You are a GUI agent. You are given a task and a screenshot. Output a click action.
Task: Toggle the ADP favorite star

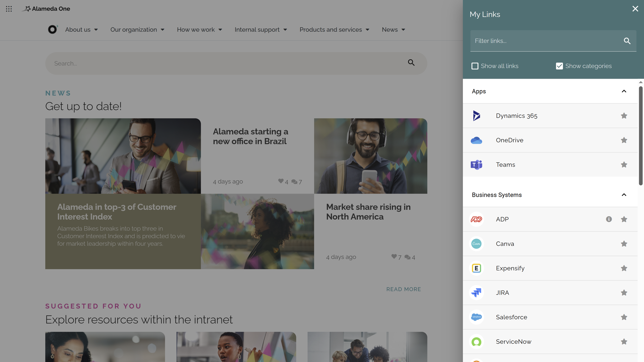click(624, 219)
